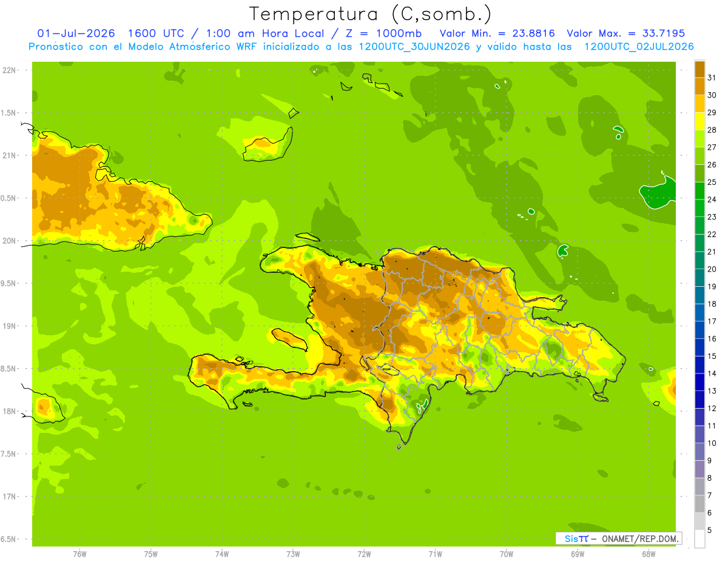Image resolution: width=728 pixels, height=562 pixels.
Task: Click the '21N' latitude label
Action: [x=9, y=155]
